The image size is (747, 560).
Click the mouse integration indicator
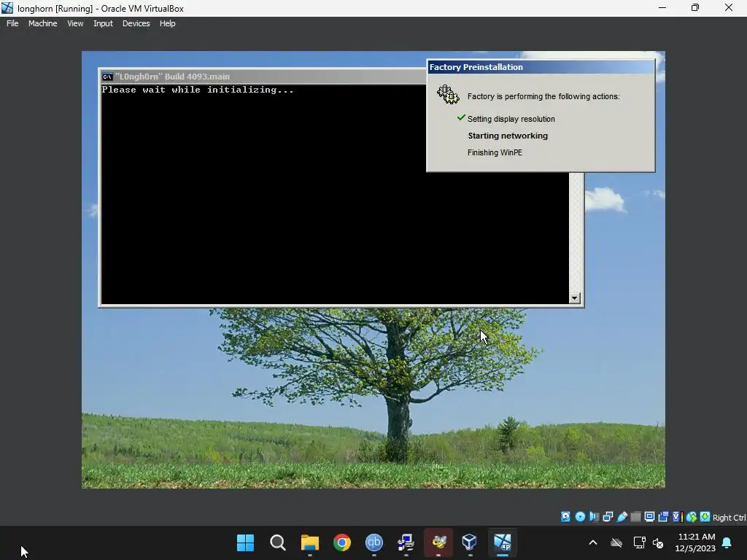pyautogui.click(x=692, y=517)
